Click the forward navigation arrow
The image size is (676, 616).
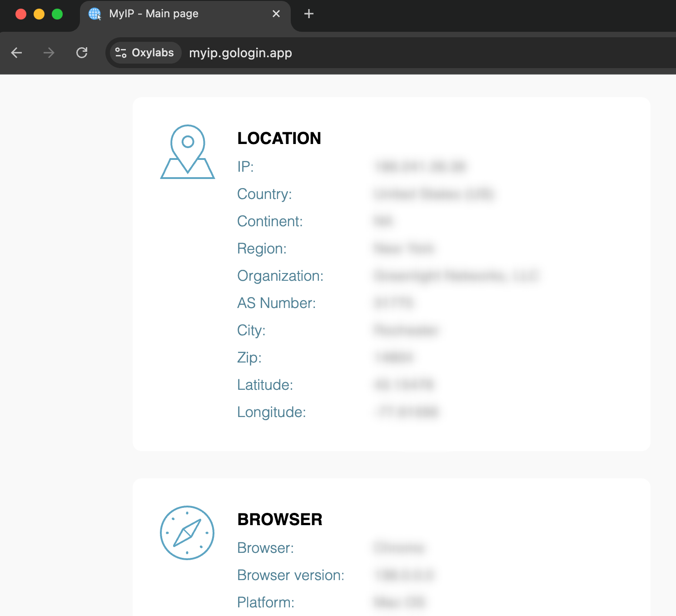click(x=49, y=53)
